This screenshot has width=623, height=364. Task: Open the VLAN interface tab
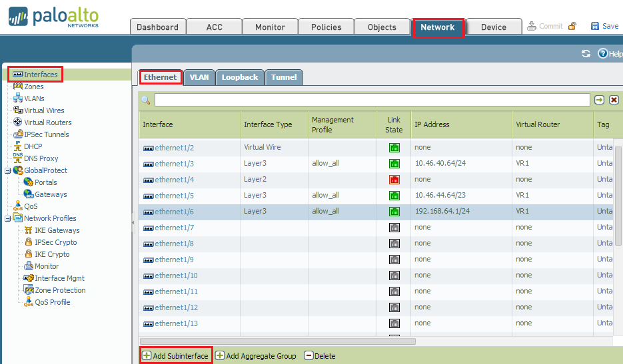click(x=199, y=77)
